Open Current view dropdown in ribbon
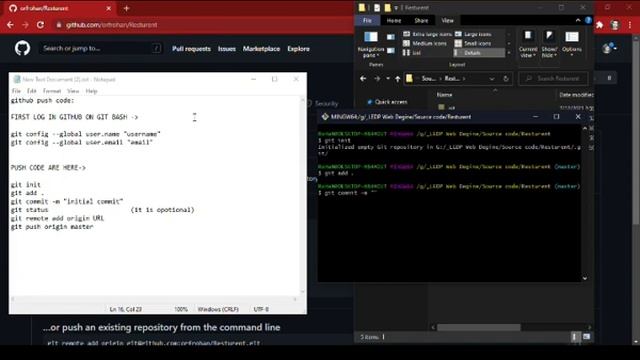This screenshot has width=640, height=360. click(x=528, y=44)
